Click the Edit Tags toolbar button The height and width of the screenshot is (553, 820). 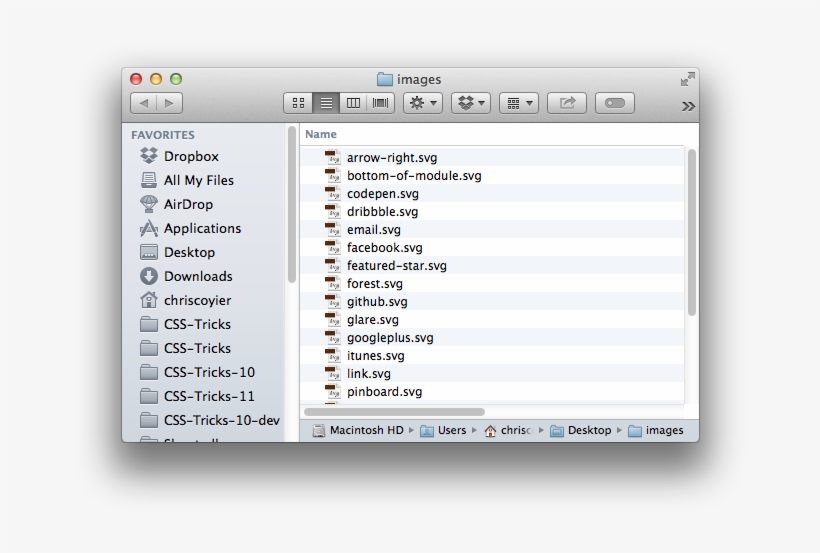[x=615, y=103]
